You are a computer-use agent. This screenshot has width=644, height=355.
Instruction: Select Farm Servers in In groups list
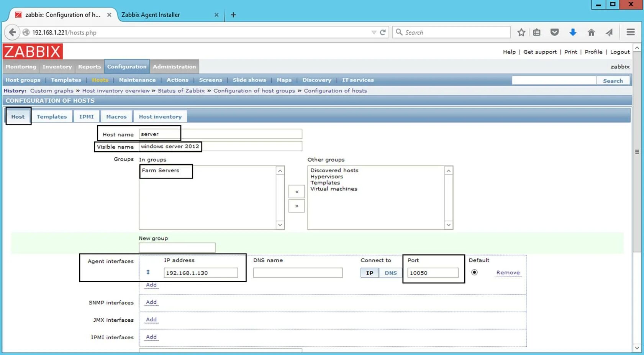click(161, 170)
